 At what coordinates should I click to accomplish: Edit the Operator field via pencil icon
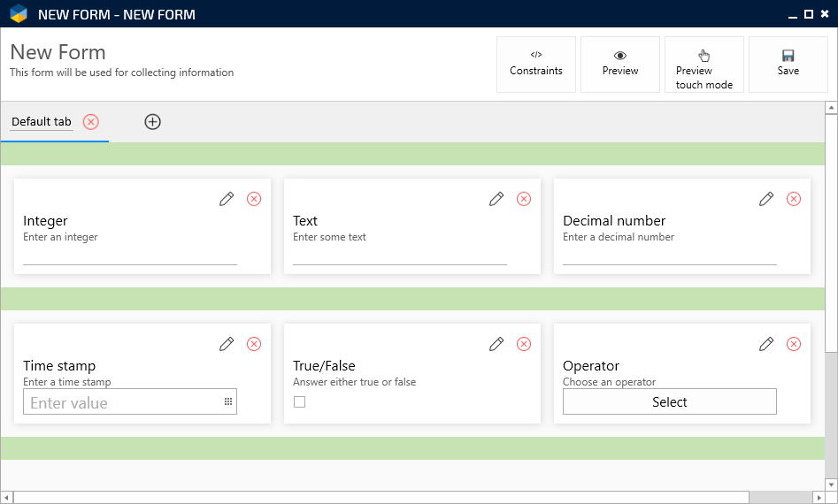point(766,344)
